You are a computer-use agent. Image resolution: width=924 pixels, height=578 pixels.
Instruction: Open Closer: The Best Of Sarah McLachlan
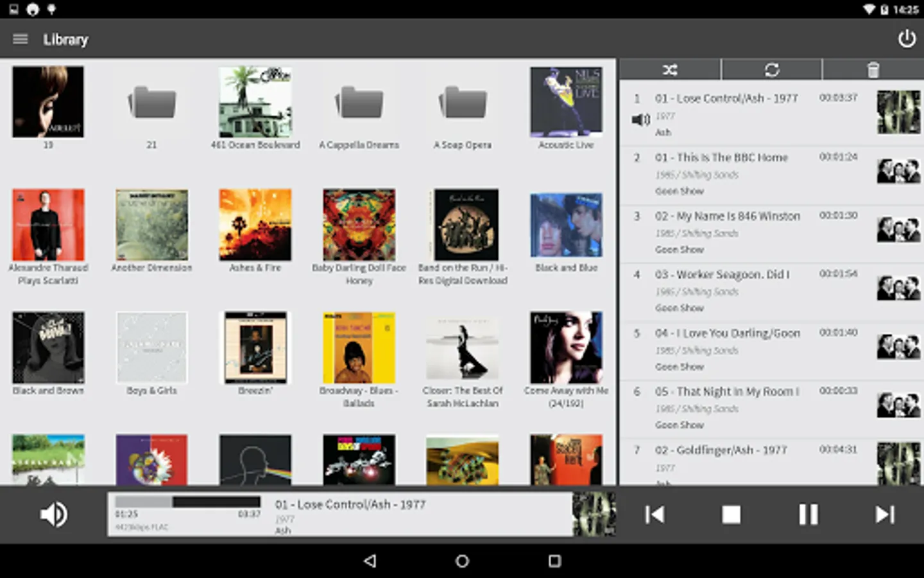click(463, 347)
